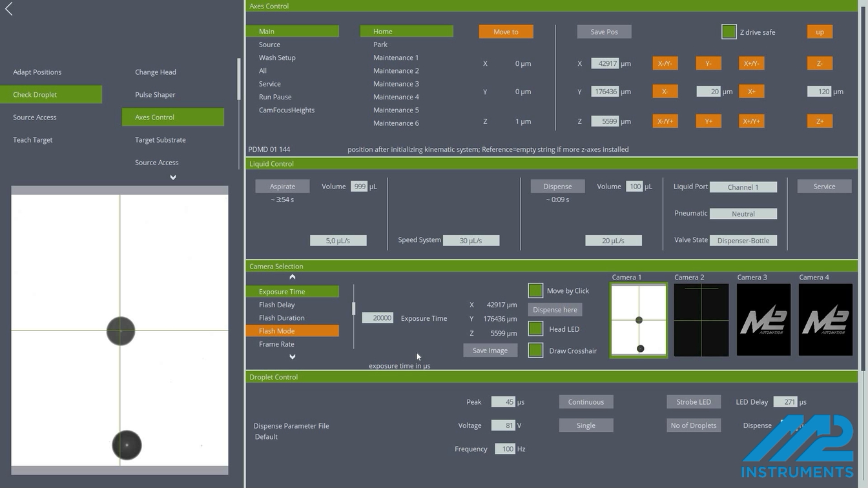
Task: Jog axes with X-/Y- button
Action: 665,63
